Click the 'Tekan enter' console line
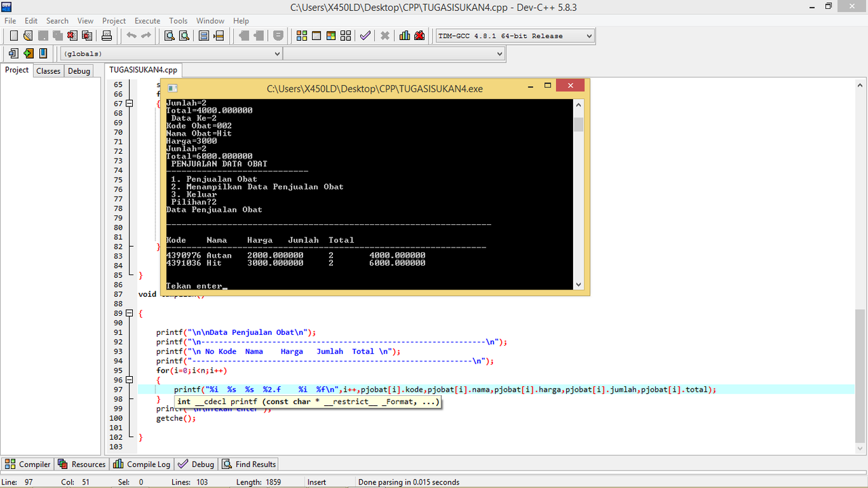Screen dimensions: 868x488 click(x=194, y=286)
